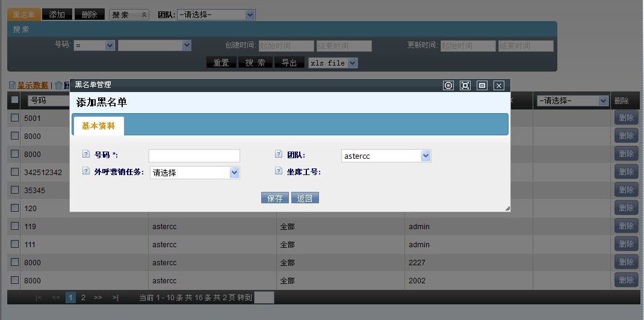Open the 团队 dropdown showing astercc
This screenshot has width=644, height=320.
tap(386, 156)
